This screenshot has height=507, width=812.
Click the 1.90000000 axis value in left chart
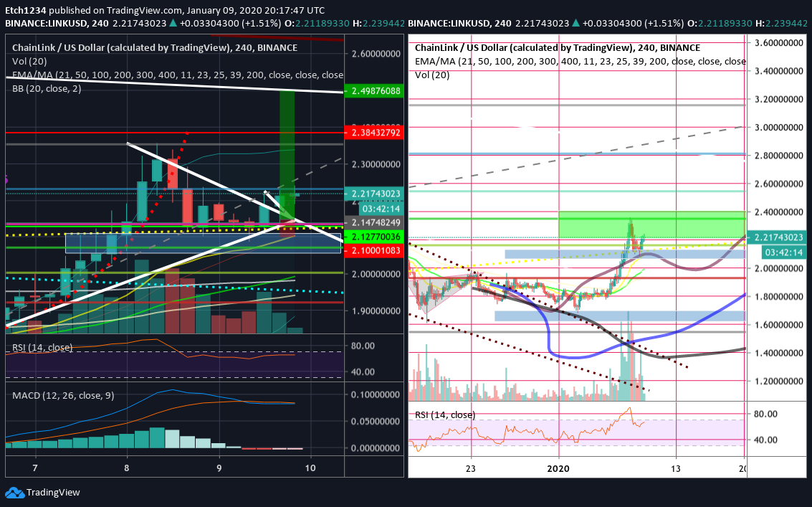tap(376, 311)
